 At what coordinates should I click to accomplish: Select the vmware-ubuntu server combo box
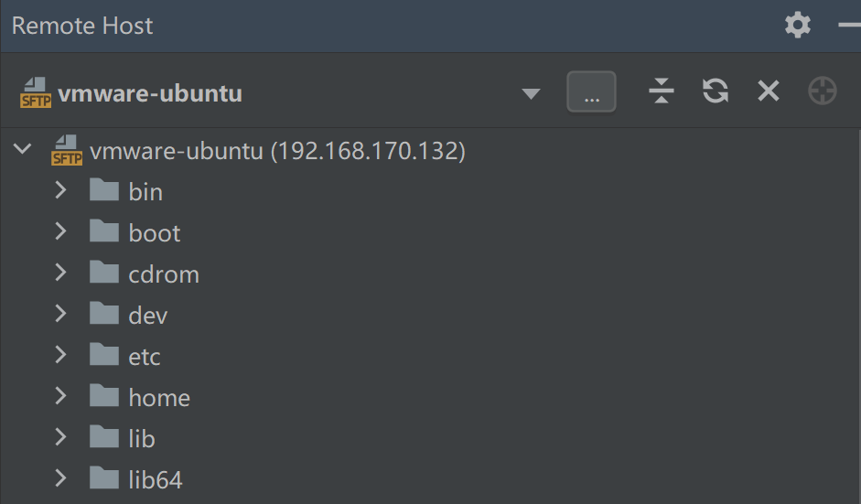pyautogui.click(x=274, y=92)
